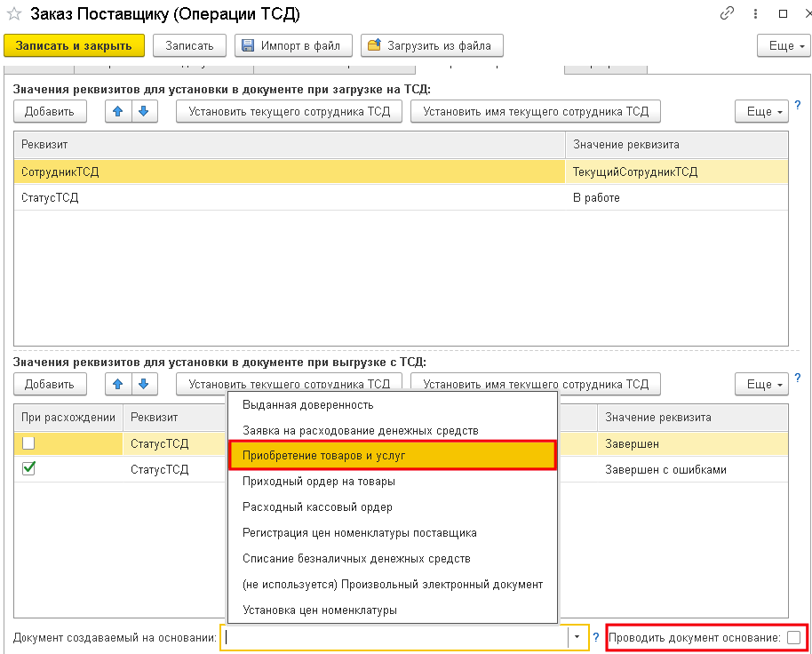The height and width of the screenshot is (654, 812).
Task: Select Приобретение товаров и услуг option
Action: 393,456
